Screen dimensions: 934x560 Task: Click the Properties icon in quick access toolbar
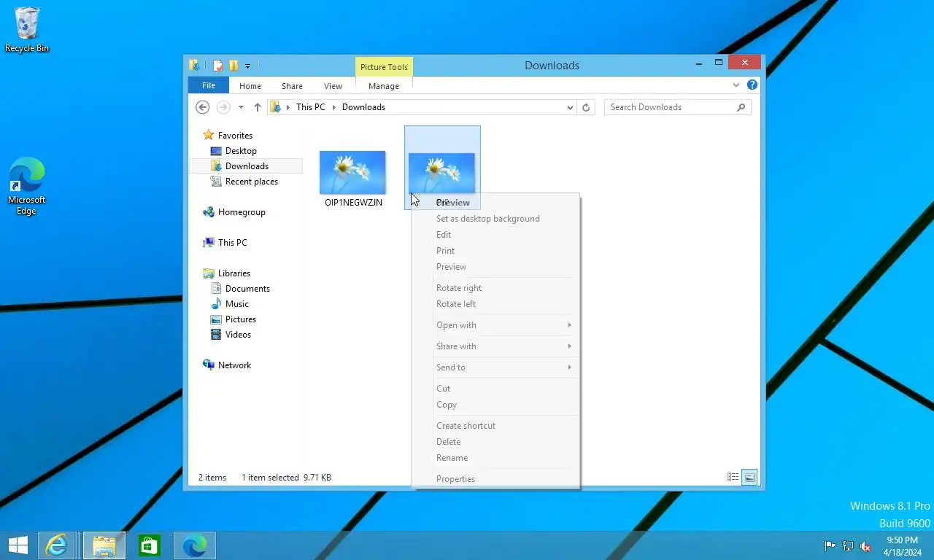(217, 65)
